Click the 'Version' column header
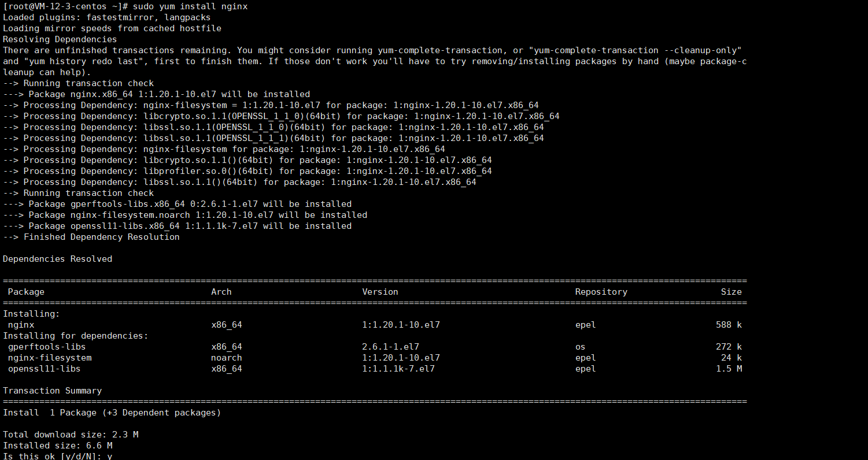 tap(381, 292)
